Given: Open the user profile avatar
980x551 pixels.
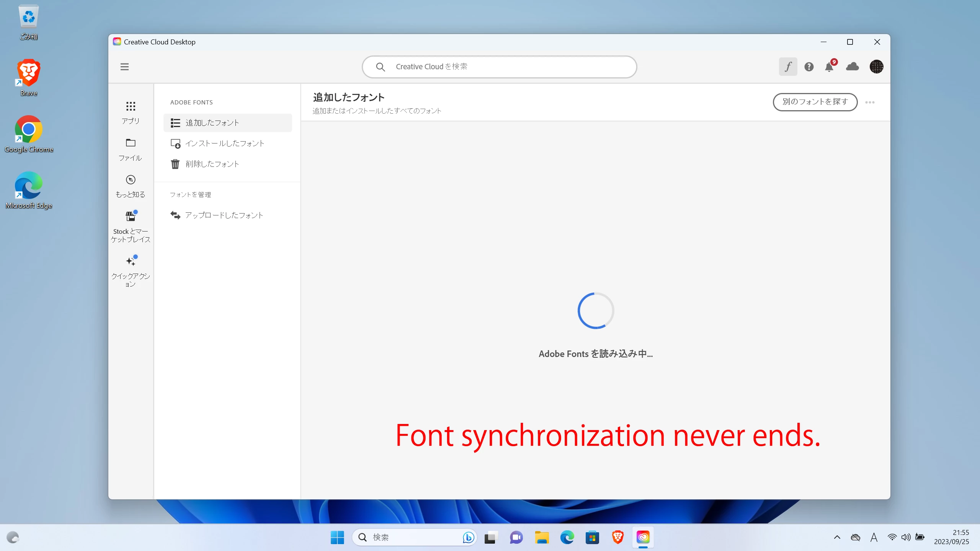Looking at the screenshot, I should (x=876, y=67).
